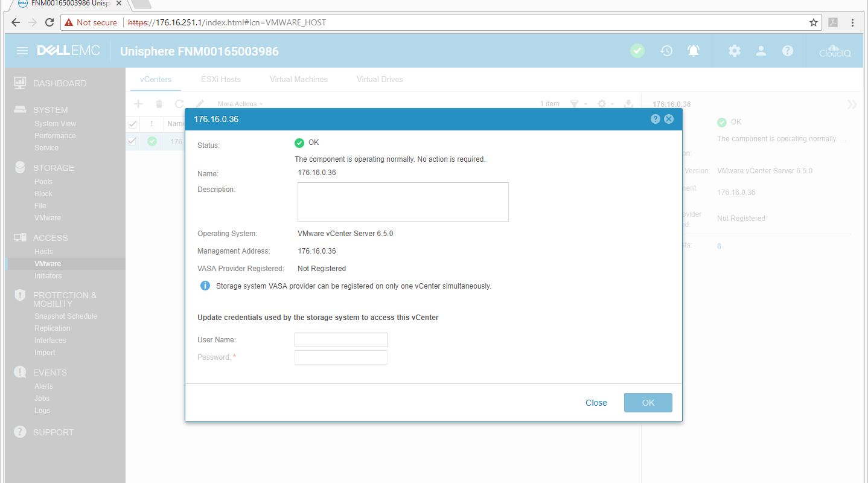
Task: Click the System sidebar icon
Action: point(20,110)
